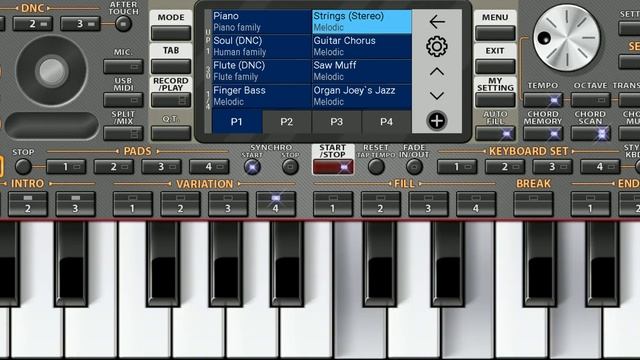The width and height of the screenshot is (640, 360).
Task: Toggle CHORD MEMORY button
Action: point(543,133)
